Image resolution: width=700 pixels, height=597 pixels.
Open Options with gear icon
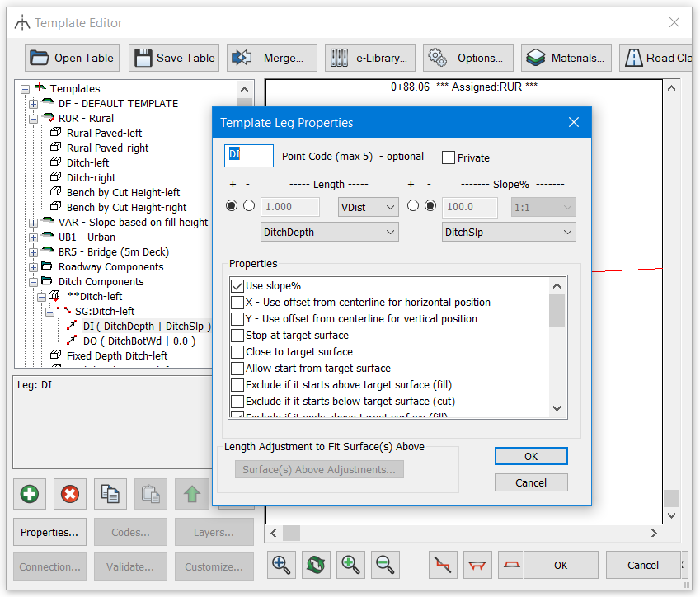[468, 58]
